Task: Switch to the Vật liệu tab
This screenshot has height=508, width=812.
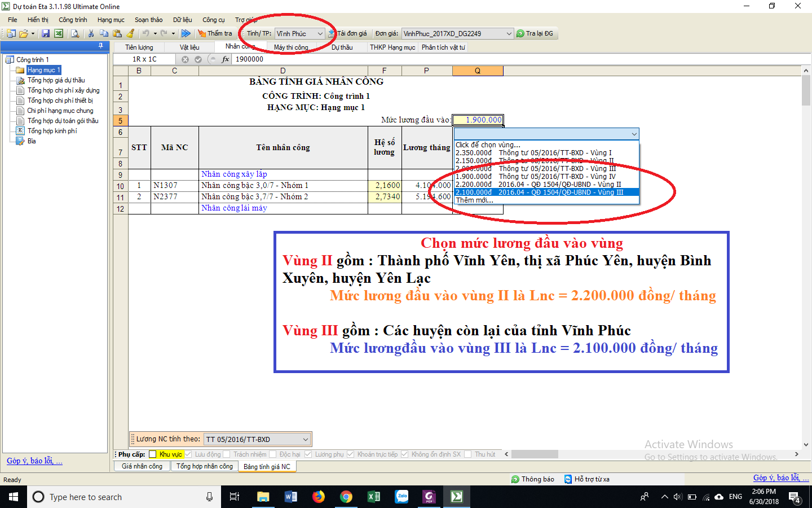Action: tap(189, 47)
